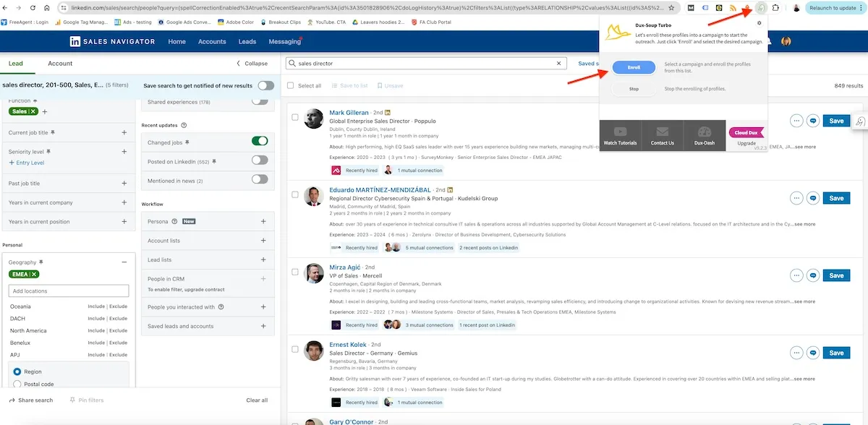Image resolution: width=868 pixels, height=425 pixels.
Task: Open the Messaging menu item
Action: (x=284, y=41)
